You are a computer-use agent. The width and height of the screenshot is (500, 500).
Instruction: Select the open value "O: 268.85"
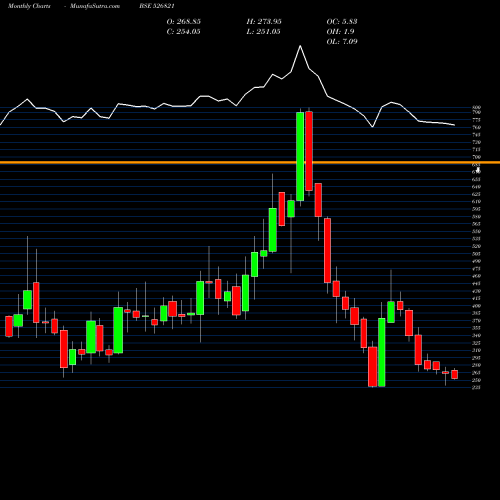tap(184, 22)
